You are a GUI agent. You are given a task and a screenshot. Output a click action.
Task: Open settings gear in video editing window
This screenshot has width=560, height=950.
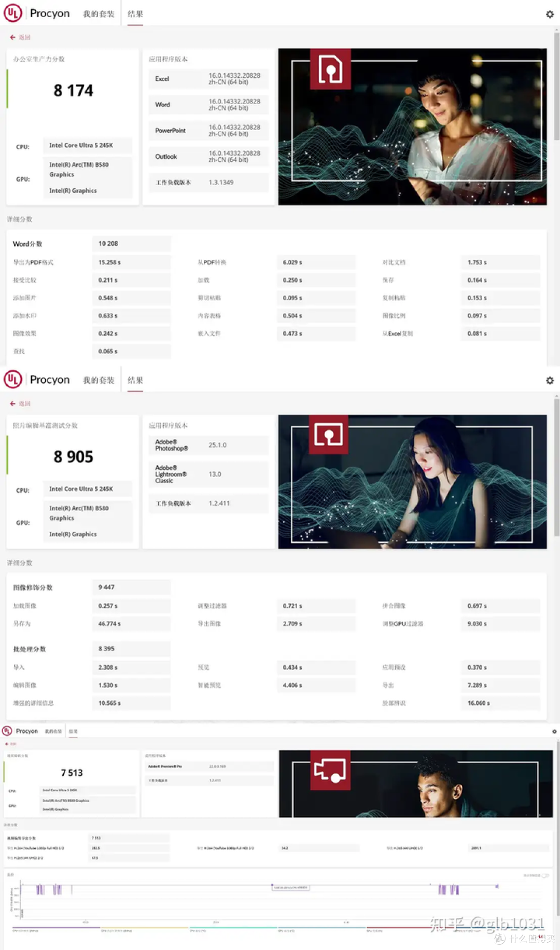554,732
